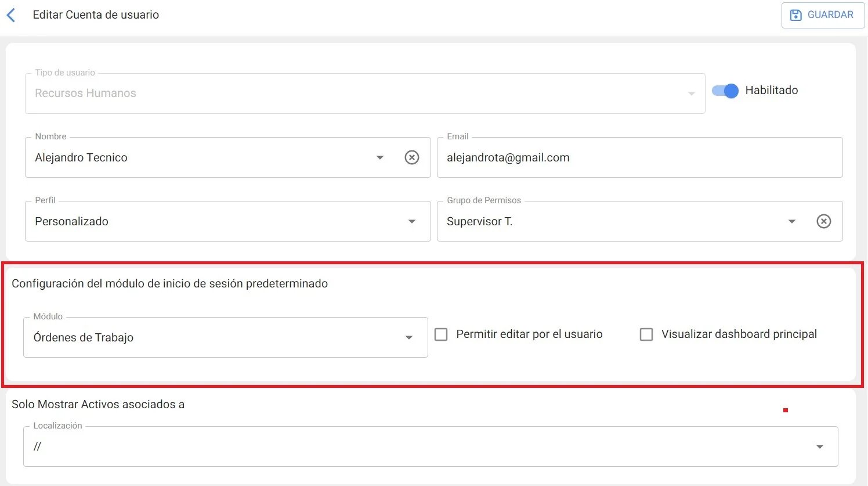Check Permitir editar por el usuario

[x=441, y=334]
